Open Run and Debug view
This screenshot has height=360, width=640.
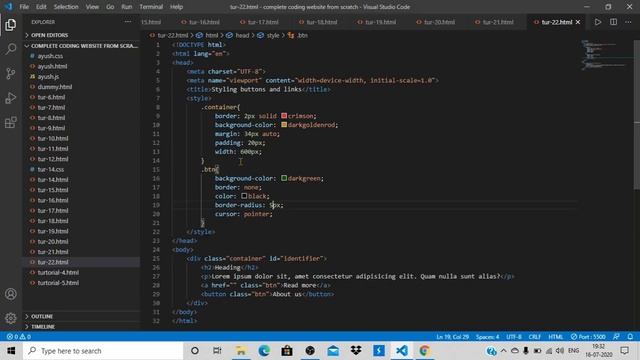pos(11,98)
